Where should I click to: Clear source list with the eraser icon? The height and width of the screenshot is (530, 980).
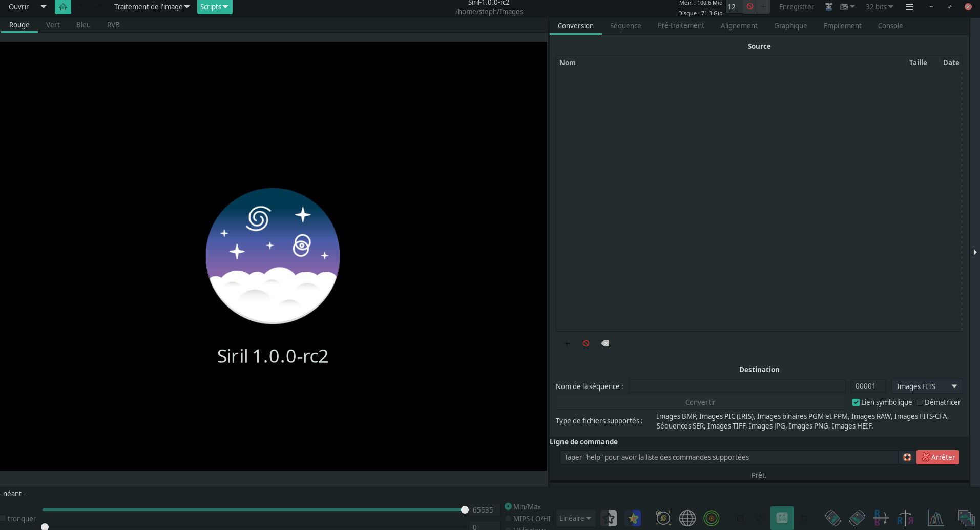tap(605, 343)
